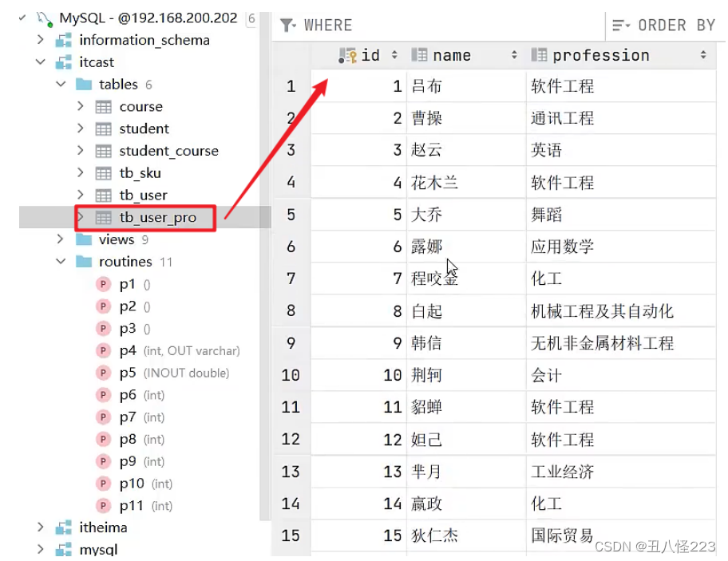Click the student table icon
The width and height of the screenshot is (728, 561).
pos(104,129)
